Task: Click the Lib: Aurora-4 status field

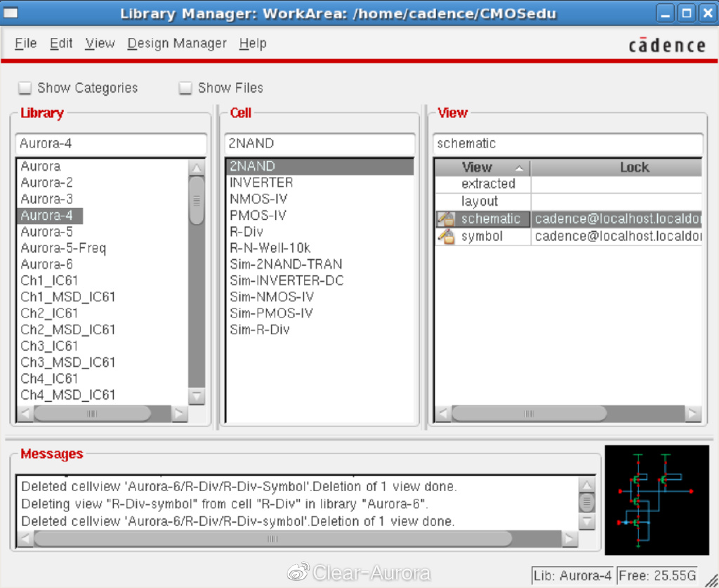Action: 573,575
